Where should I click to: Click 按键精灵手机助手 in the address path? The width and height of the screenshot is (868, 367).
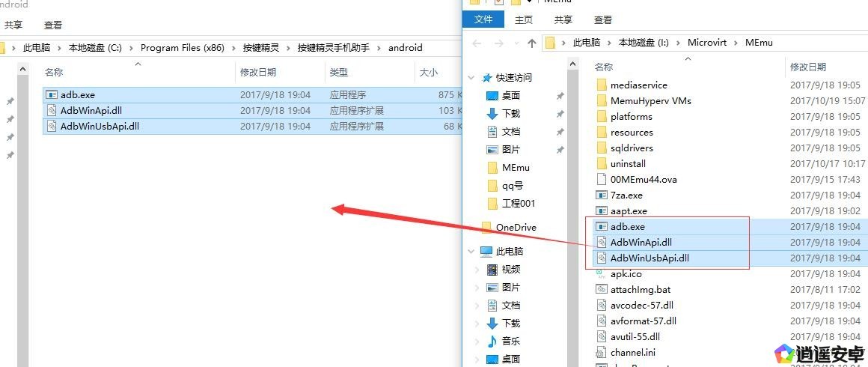point(333,48)
